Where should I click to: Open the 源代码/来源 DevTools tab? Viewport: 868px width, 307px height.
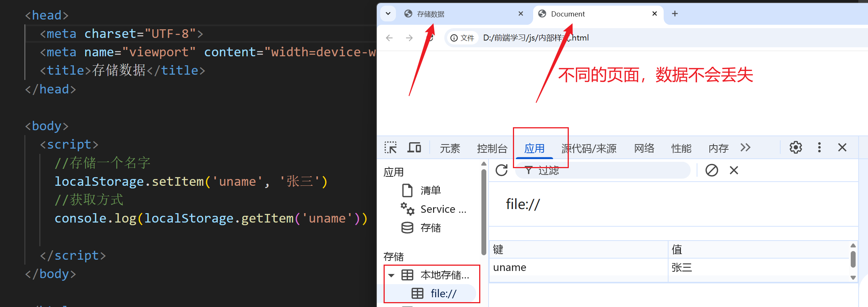click(589, 149)
